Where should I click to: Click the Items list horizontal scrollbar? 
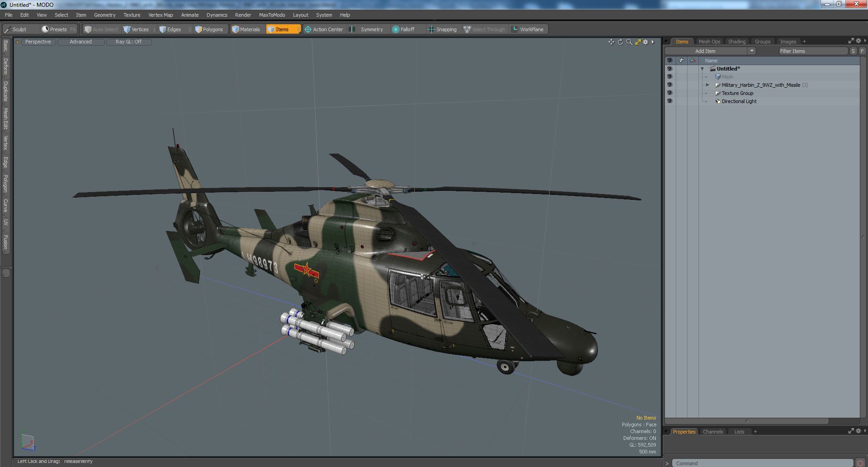point(746,420)
